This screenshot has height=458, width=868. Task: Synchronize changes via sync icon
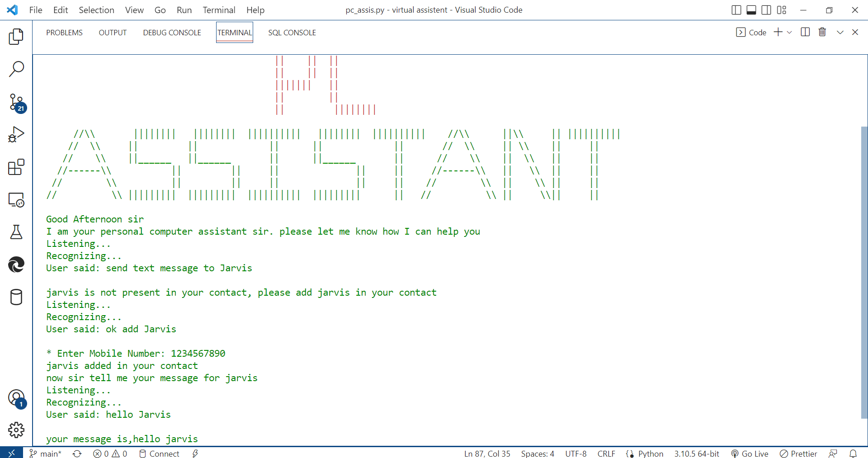point(77,453)
